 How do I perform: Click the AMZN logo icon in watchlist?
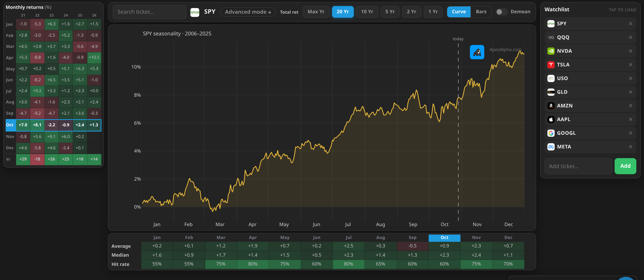tap(551, 106)
